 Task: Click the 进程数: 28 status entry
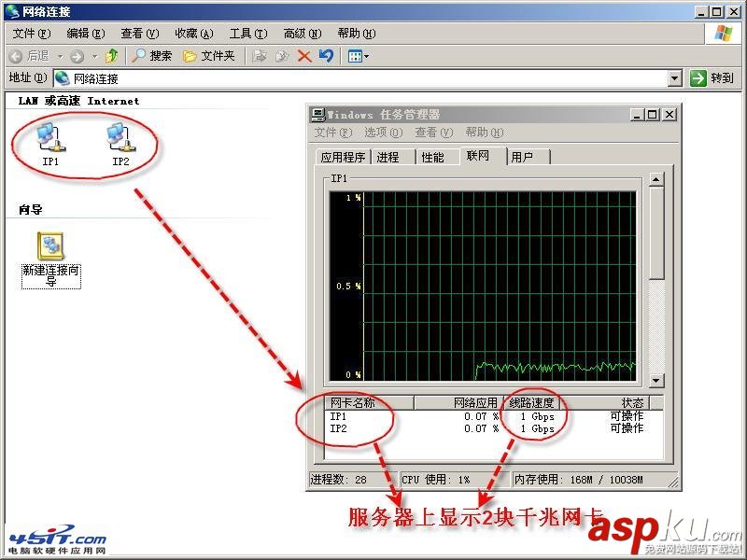(352, 480)
